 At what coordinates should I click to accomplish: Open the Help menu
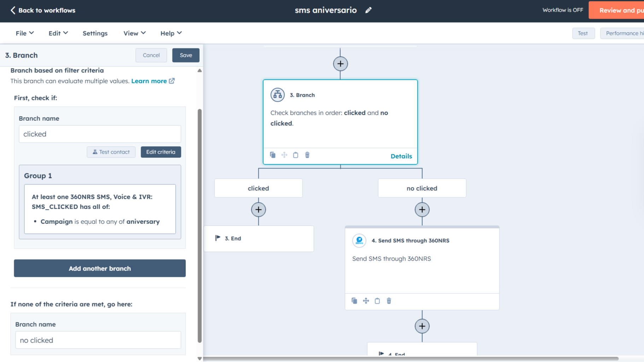[x=171, y=33]
